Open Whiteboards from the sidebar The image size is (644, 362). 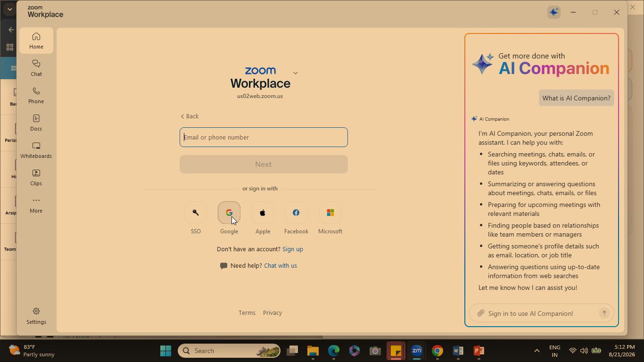pyautogui.click(x=36, y=150)
